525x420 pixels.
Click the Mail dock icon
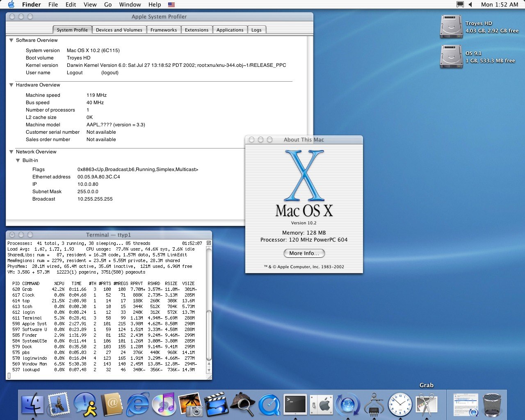59,404
